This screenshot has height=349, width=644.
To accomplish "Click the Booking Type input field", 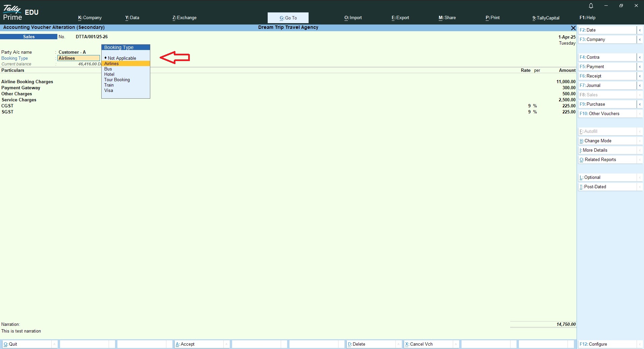I will pyautogui.click(x=78, y=58).
